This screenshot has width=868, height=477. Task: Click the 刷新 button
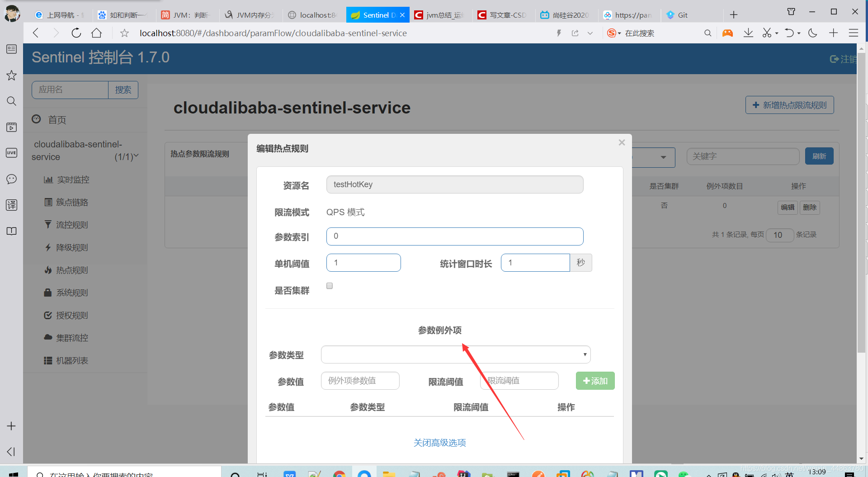pyautogui.click(x=819, y=156)
